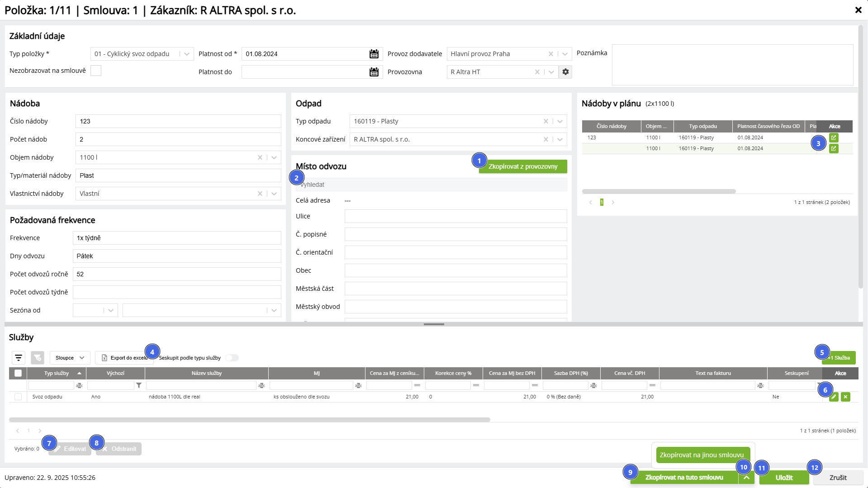This screenshot has height=488, width=868.
Task: Open container 123 row action icon
Action: pyautogui.click(x=834, y=137)
